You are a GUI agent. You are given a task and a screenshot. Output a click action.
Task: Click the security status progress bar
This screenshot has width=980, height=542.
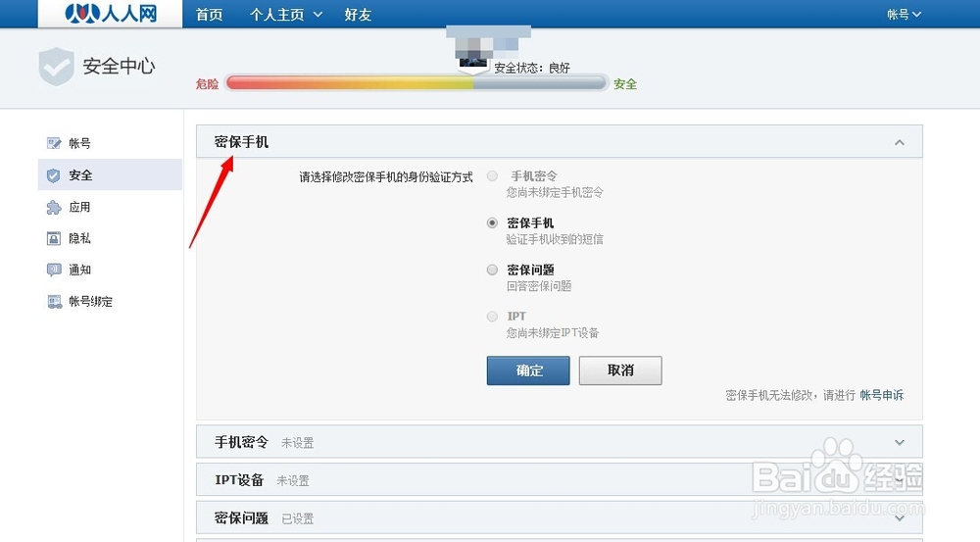coord(416,83)
